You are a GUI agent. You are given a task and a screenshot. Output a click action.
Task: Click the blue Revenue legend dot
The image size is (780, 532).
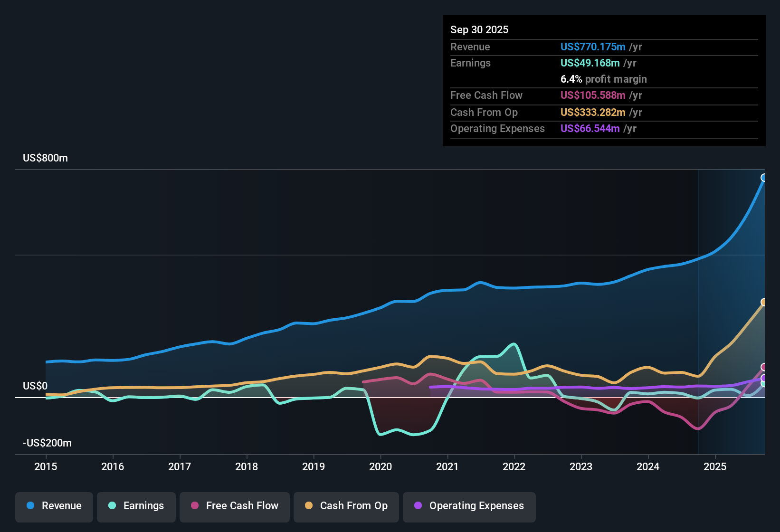(30, 506)
